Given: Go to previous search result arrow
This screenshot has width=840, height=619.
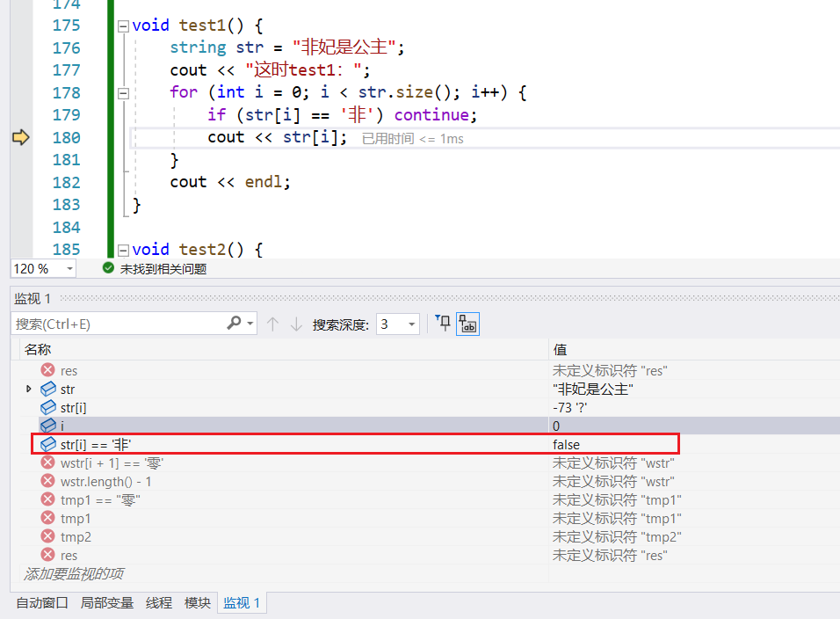Looking at the screenshot, I should click(272, 324).
